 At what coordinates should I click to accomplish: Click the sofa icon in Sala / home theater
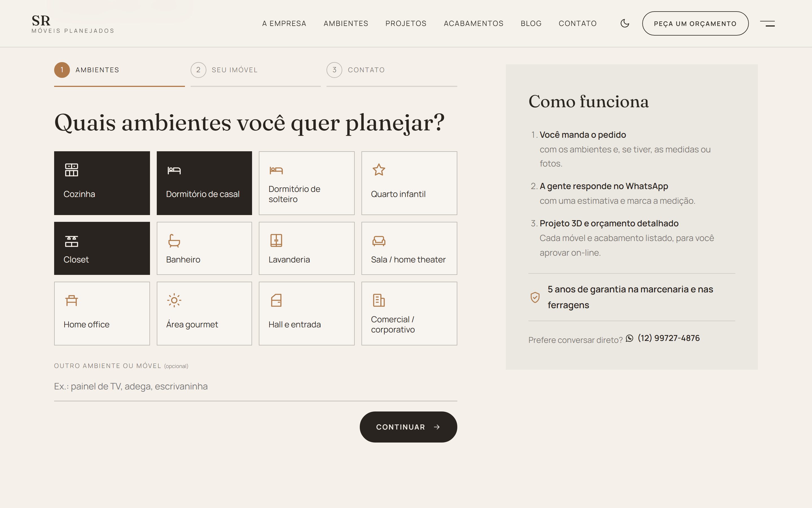(x=379, y=241)
